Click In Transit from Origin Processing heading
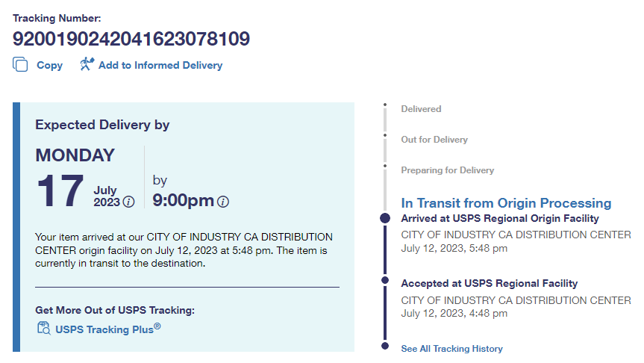The height and width of the screenshot is (363, 644). point(506,203)
